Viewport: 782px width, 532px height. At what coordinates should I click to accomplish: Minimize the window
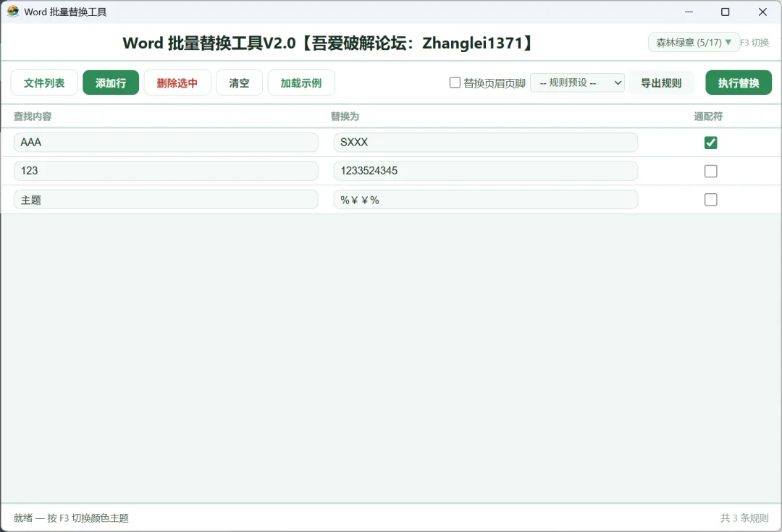pos(689,12)
